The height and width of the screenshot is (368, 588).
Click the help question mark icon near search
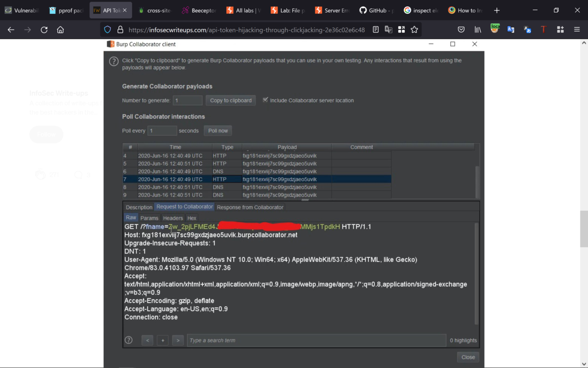(128, 340)
